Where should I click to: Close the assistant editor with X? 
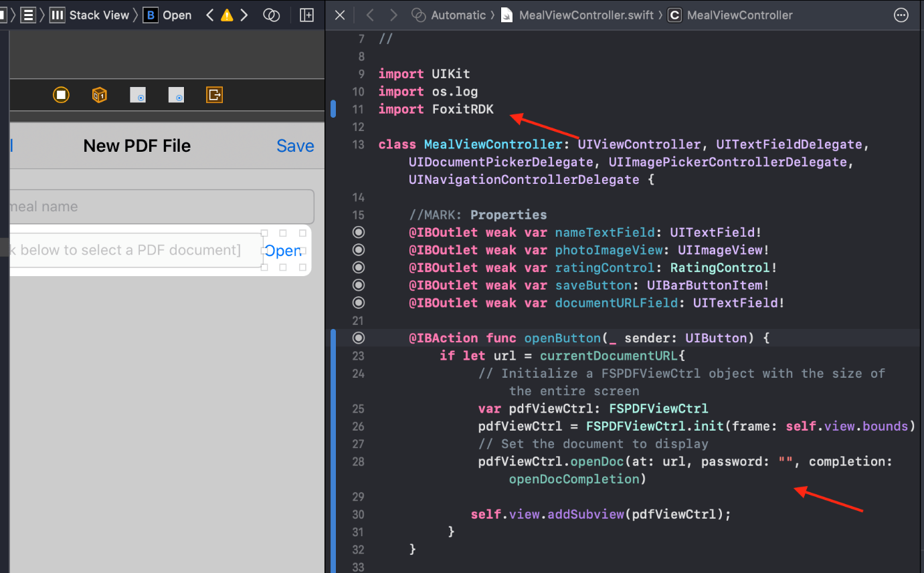click(340, 15)
